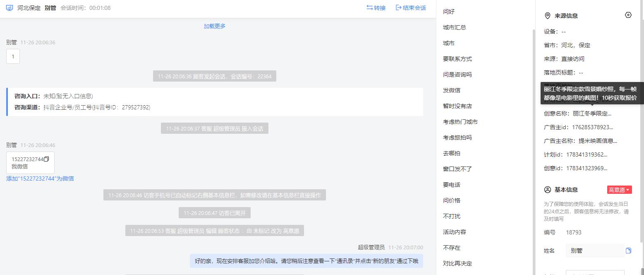Viewport: 644px width, 275px height.
Task: Click the 访客已离开 system notice
Action: 215,213
